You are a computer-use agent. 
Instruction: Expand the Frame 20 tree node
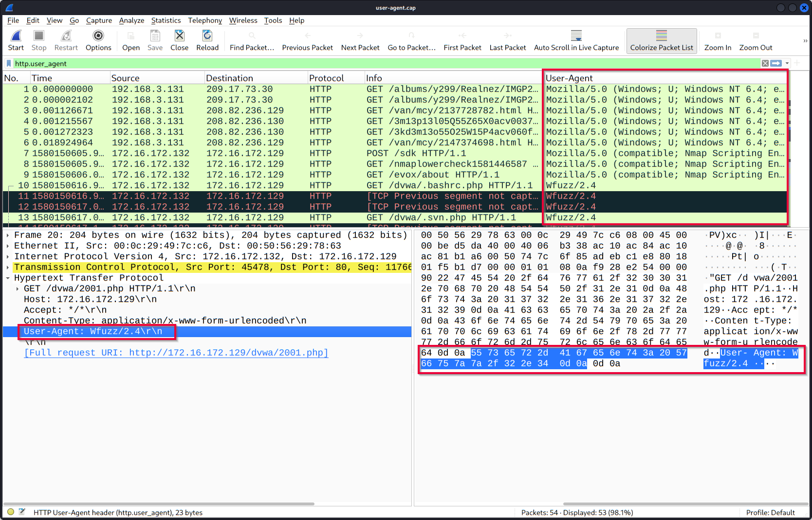8,235
